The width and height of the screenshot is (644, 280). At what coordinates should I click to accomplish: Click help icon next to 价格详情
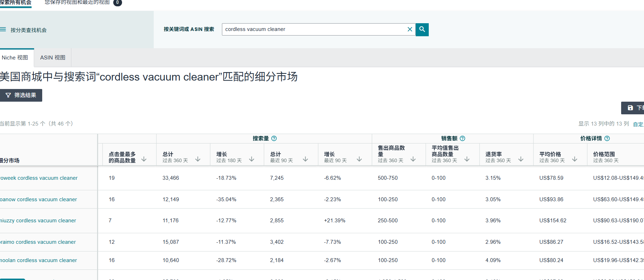tap(607, 139)
